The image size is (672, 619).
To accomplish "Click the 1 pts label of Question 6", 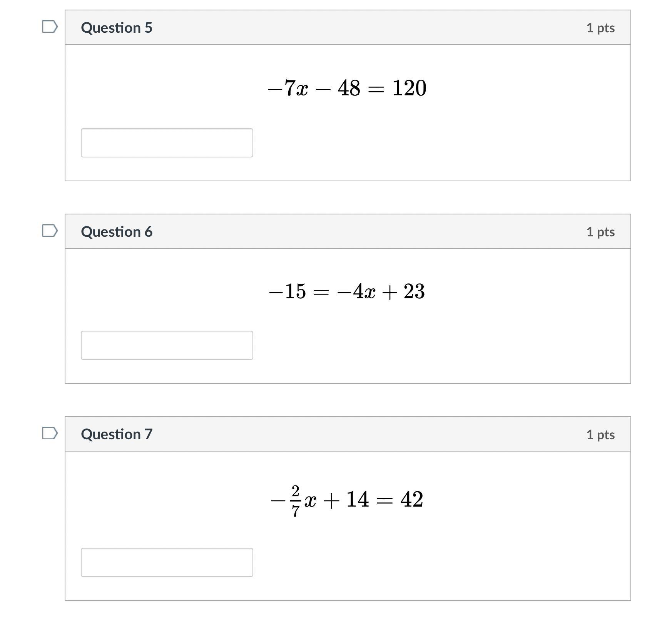I will (x=600, y=232).
